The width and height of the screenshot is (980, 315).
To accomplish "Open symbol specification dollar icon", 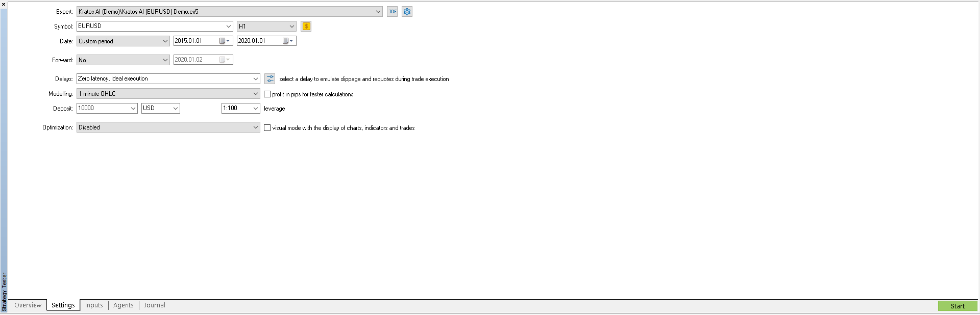I will click(x=306, y=27).
